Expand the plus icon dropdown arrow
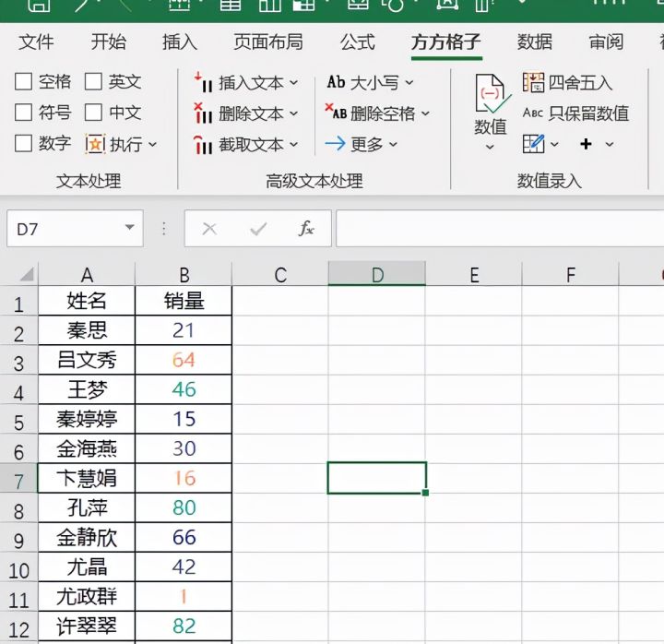The image size is (664, 644). (610, 145)
